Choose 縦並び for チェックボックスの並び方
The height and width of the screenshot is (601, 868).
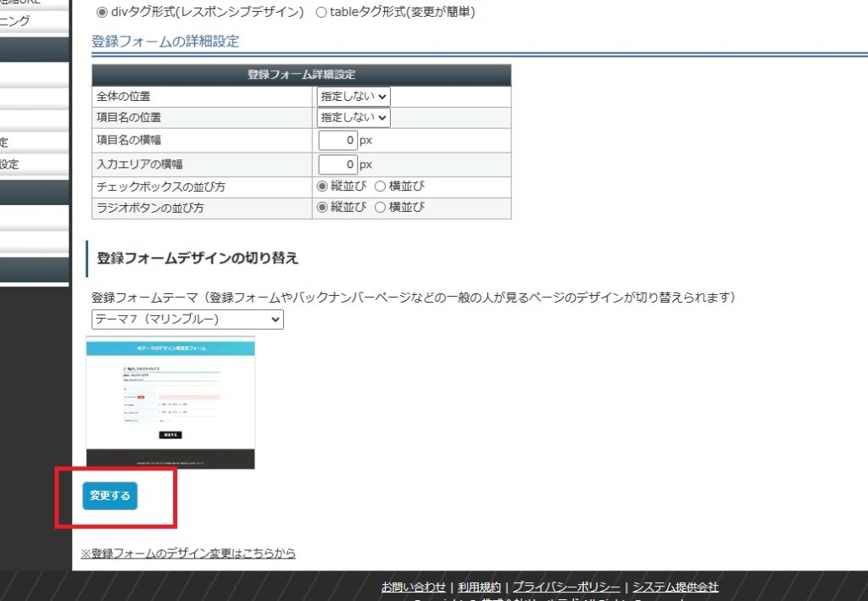coord(322,186)
